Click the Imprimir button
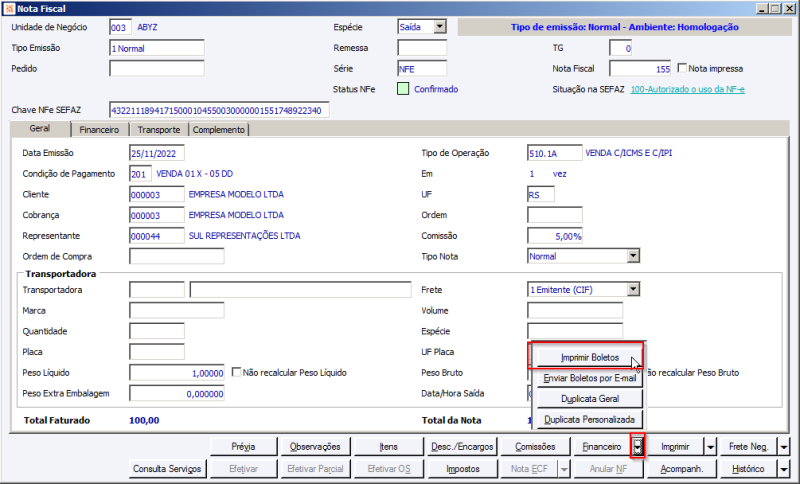 (675, 447)
